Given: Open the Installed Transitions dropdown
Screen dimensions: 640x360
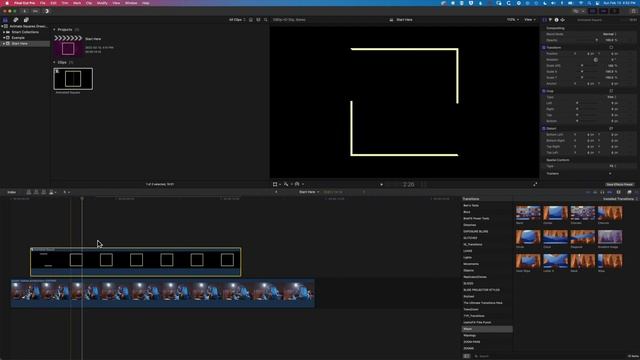Looking at the screenshot, I should [620, 199].
